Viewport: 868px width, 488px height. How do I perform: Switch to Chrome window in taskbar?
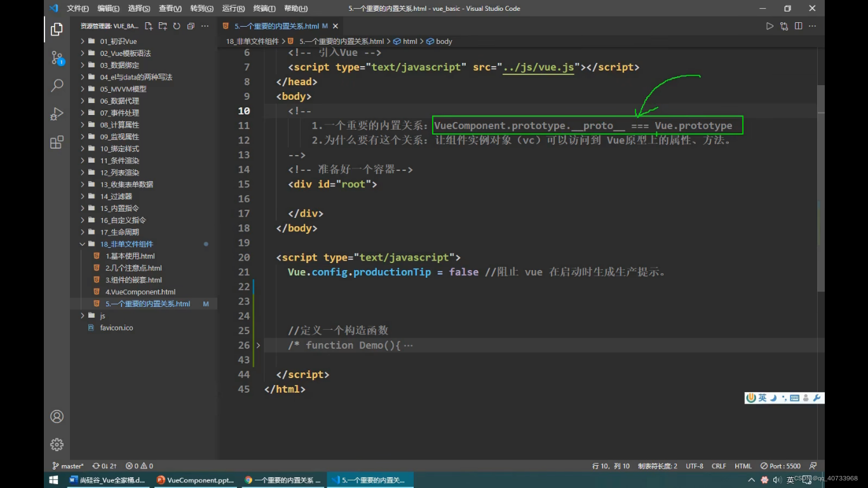click(283, 480)
